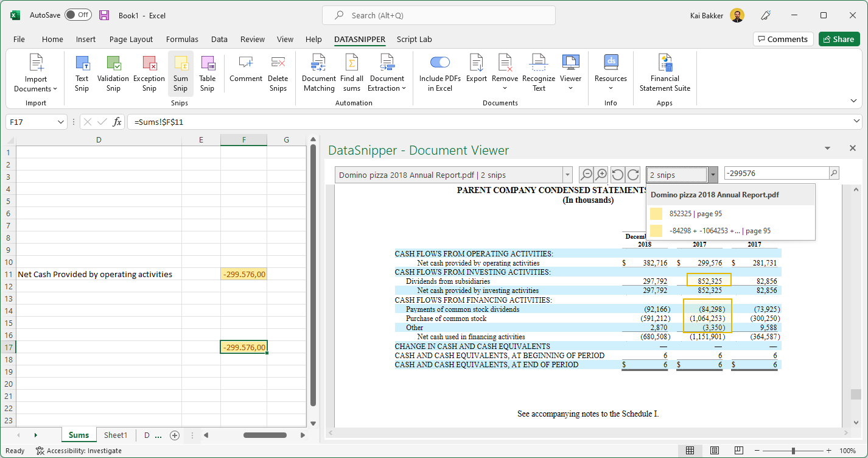Add a Comment from the DataSnipper ribbon
This screenshot has height=458, width=868.
pos(246,68)
